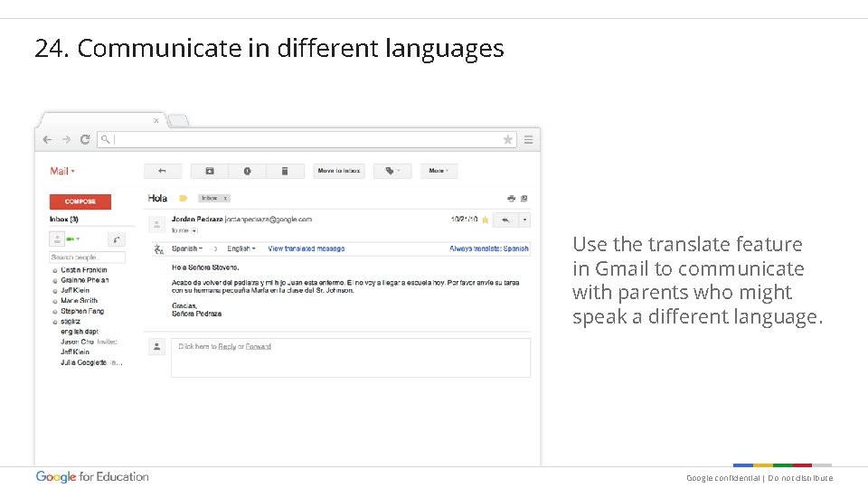Open the More actions dropdown
The width and height of the screenshot is (868, 488).
click(x=439, y=171)
